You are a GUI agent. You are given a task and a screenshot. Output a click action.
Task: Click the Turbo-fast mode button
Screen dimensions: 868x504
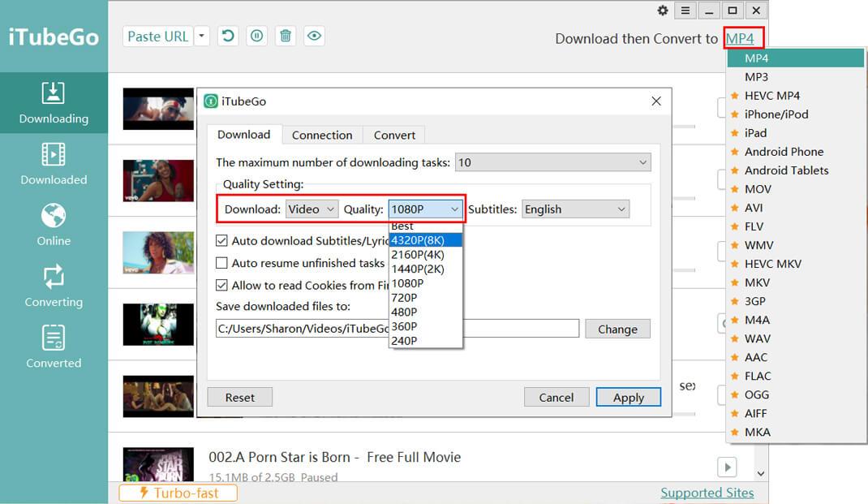click(178, 493)
